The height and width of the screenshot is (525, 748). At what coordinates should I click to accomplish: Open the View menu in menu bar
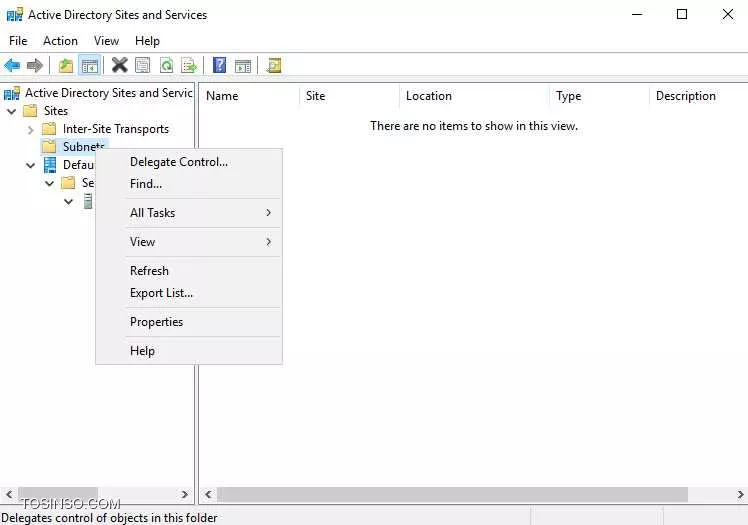click(x=106, y=41)
